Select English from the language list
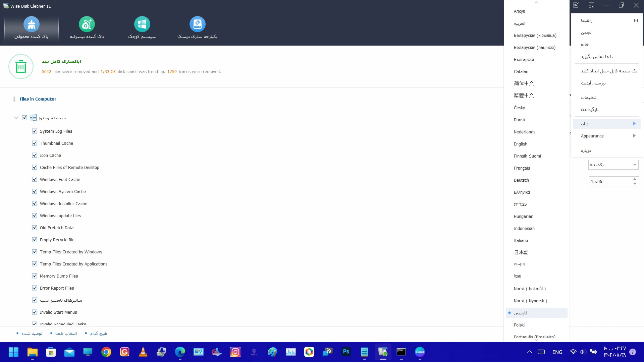Viewport: 644px width, 362px height. coord(521,144)
